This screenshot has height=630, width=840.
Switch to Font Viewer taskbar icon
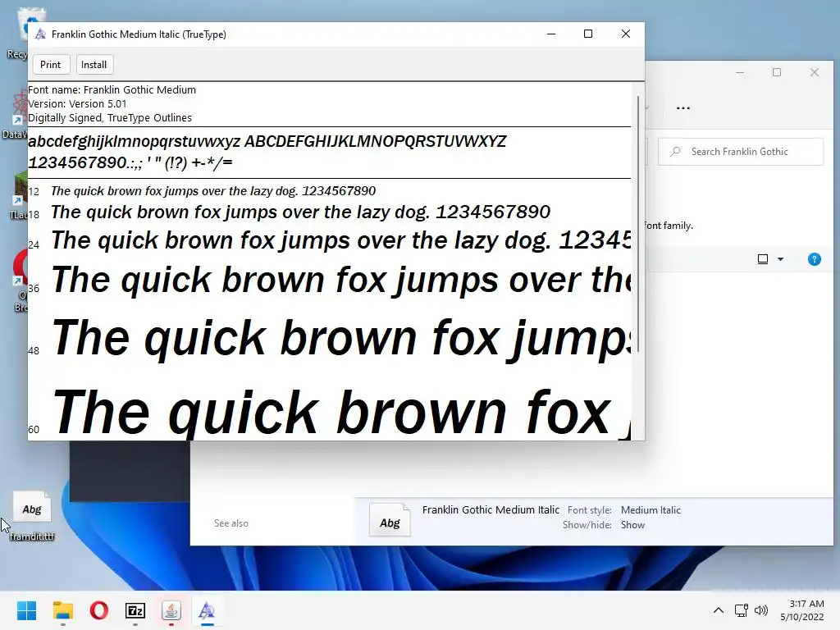[208, 610]
